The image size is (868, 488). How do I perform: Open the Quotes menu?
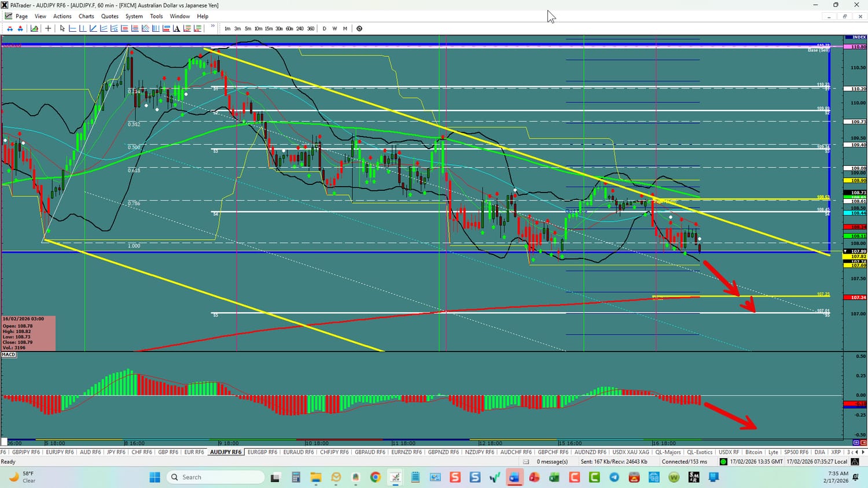point(109,16)
